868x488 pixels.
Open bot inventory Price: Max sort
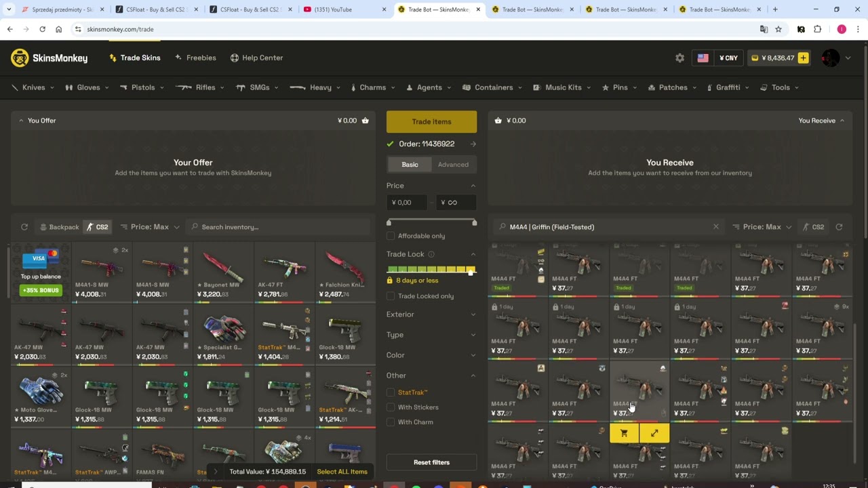click(x=762, y=227)
